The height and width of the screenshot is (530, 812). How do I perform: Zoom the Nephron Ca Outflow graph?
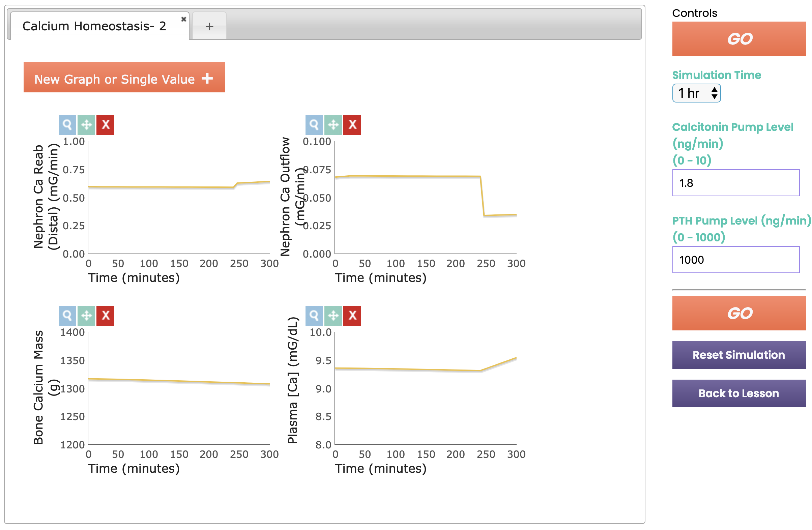tap(314, 125)
